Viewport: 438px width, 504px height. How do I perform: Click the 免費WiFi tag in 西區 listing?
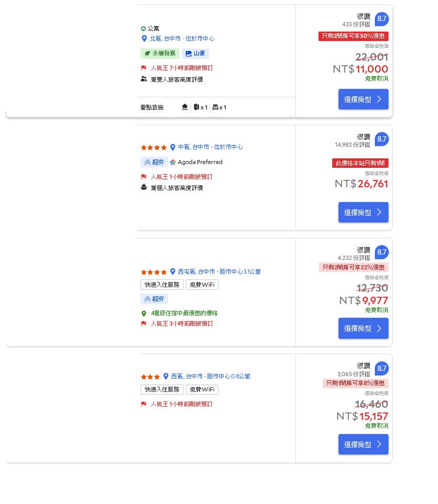pyautogui.click(x=202, y=389)
